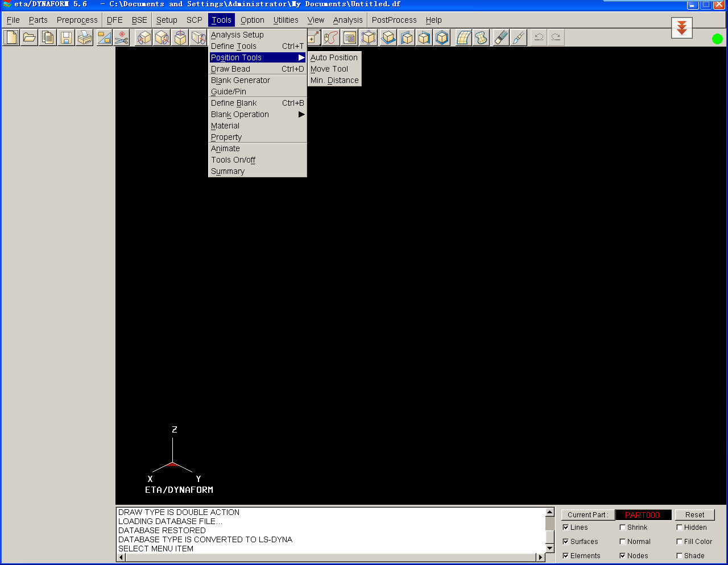Select Draw Bead menu entry

(258, 69)
